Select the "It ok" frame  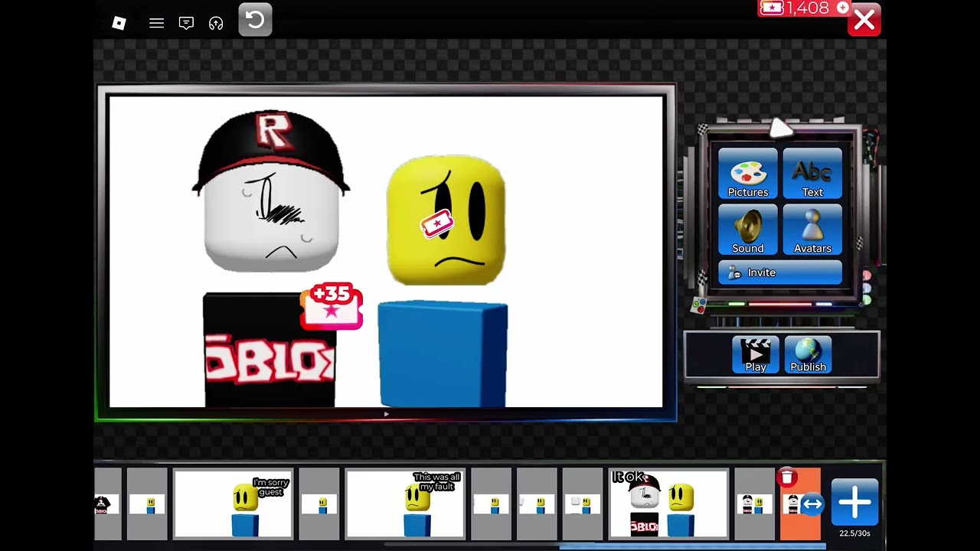668,504
